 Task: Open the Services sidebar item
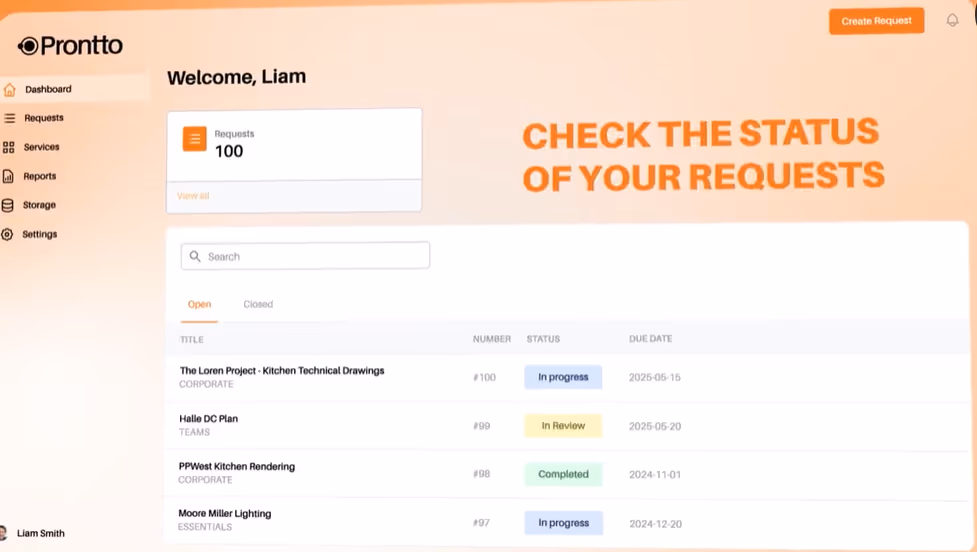click(x=41, y=147)
